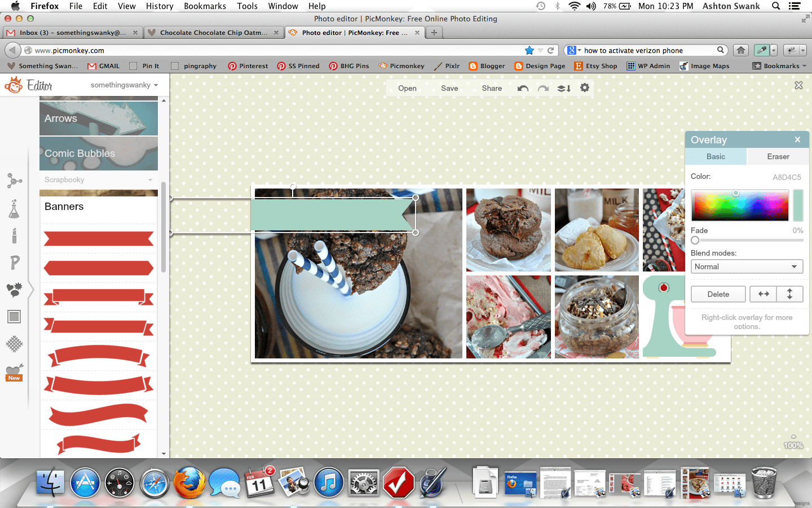Expand the Blend modes Normal dropdown
The width and height of the screenshot is (812, 508).
coord(747,267)
